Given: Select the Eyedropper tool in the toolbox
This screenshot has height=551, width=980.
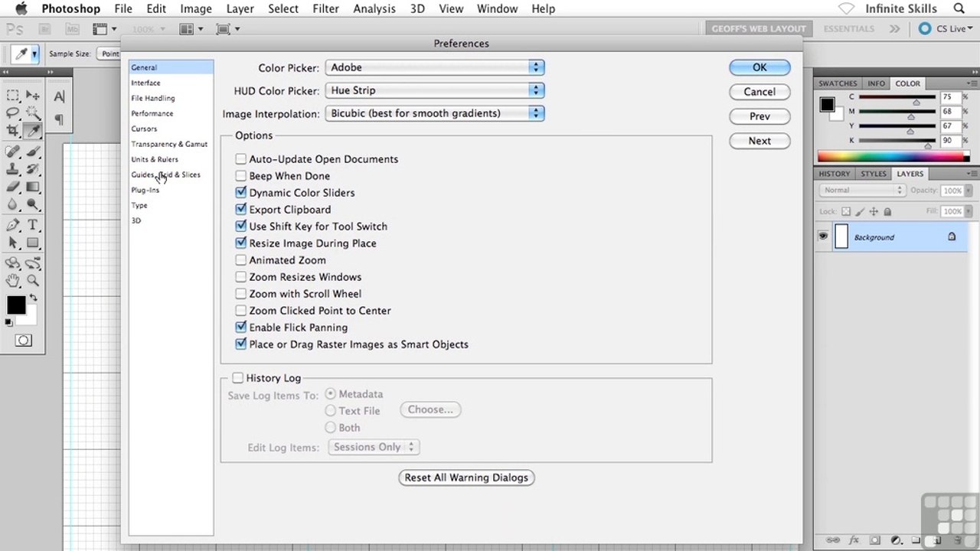Looking at the screenshot, I should 33,131.
